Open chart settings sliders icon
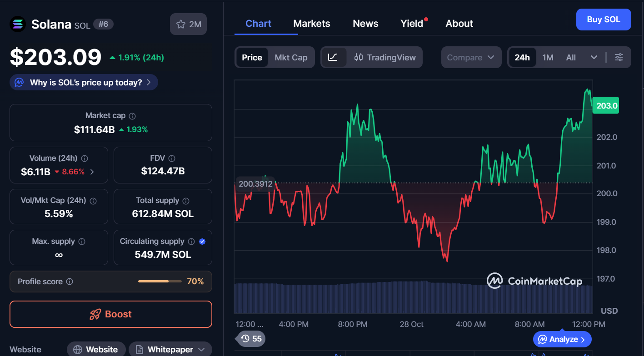 coord(619,57)
